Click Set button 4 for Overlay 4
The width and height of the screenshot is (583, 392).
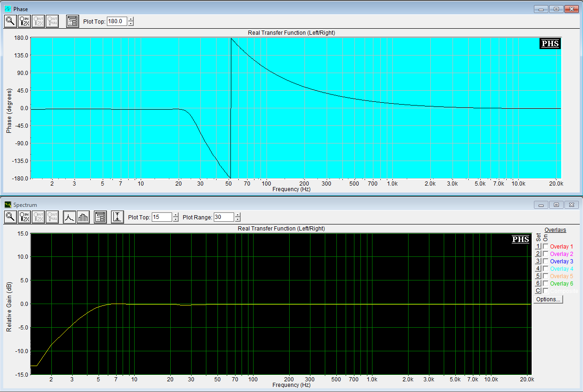click(x=538, y=269)
